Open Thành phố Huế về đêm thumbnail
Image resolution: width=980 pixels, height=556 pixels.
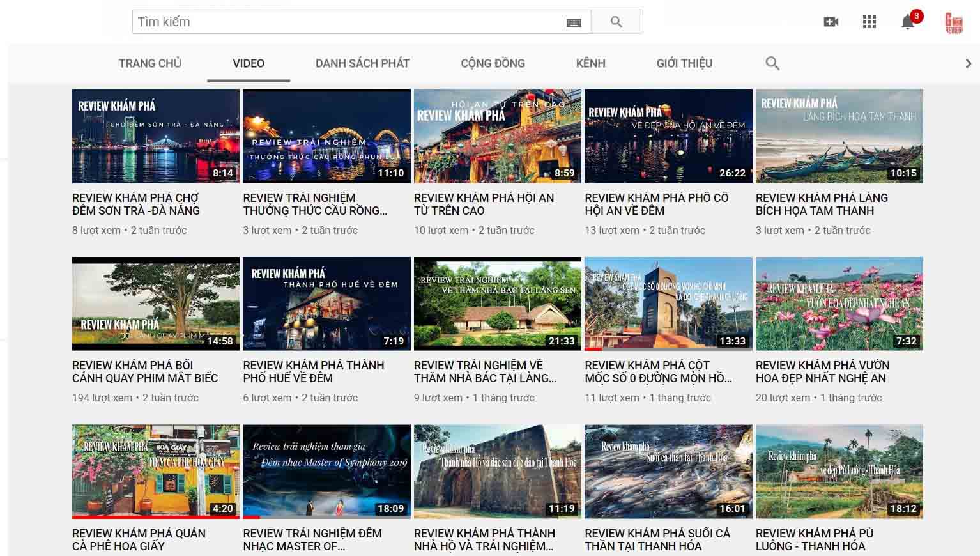point(326,304)
